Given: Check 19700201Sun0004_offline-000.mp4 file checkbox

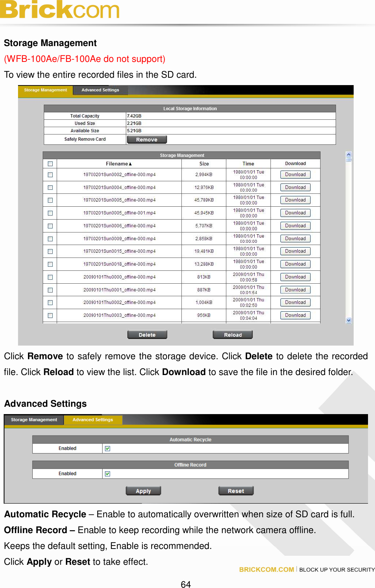Looking at the screenshot, I should pyautogui.click(x=50, y=188).
